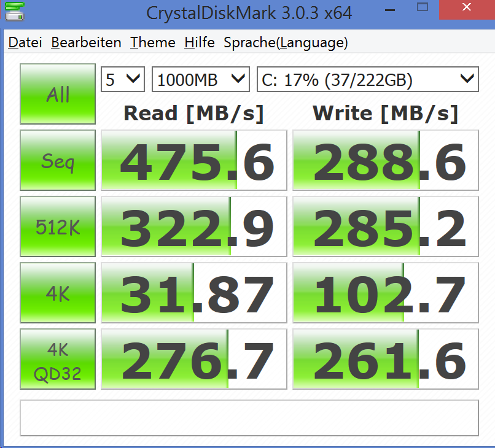495x448 pixels.
Task: Click the 512K read result 322.9
Action: (x=194, y=226)
